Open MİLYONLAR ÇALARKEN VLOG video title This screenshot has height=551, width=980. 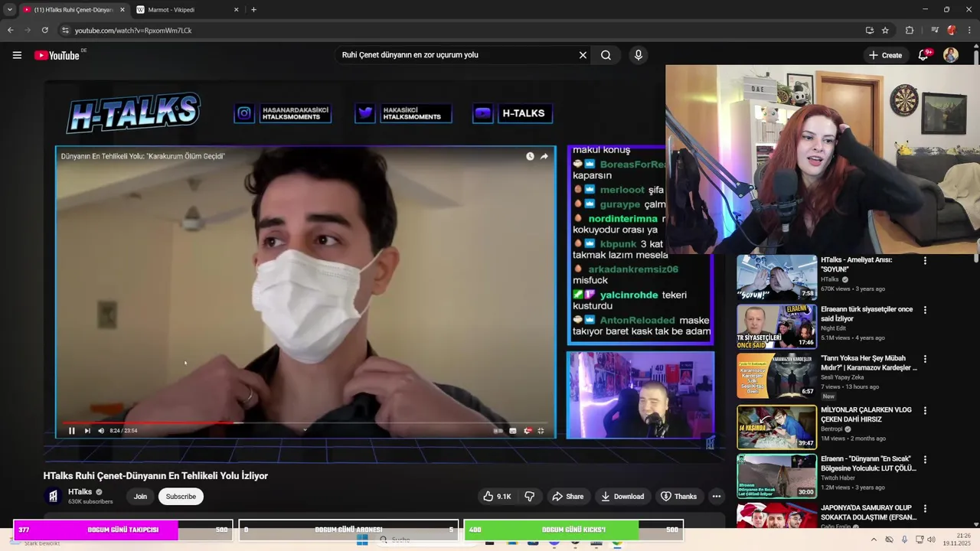(866, 415)
